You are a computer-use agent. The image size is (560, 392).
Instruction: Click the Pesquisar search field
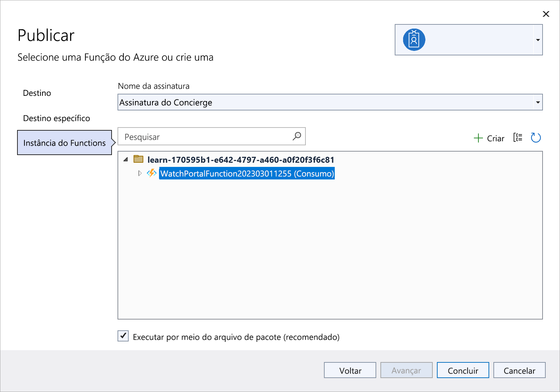pos(212,137)
